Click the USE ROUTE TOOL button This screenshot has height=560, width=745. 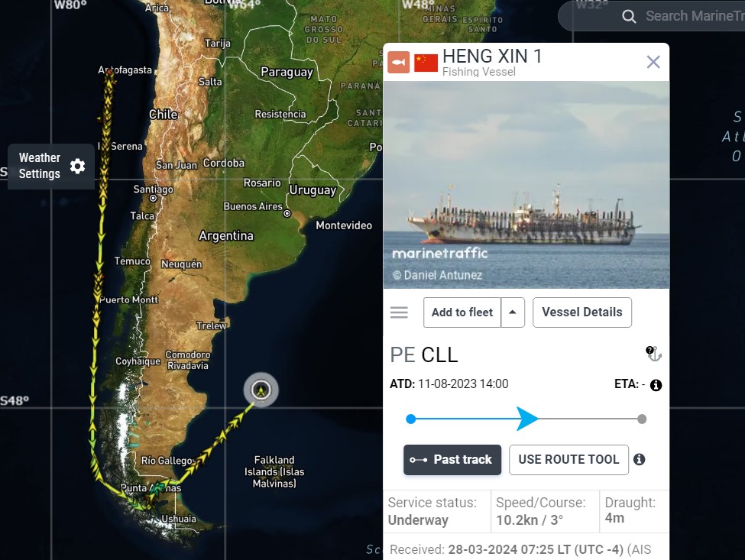coord(568,460)
